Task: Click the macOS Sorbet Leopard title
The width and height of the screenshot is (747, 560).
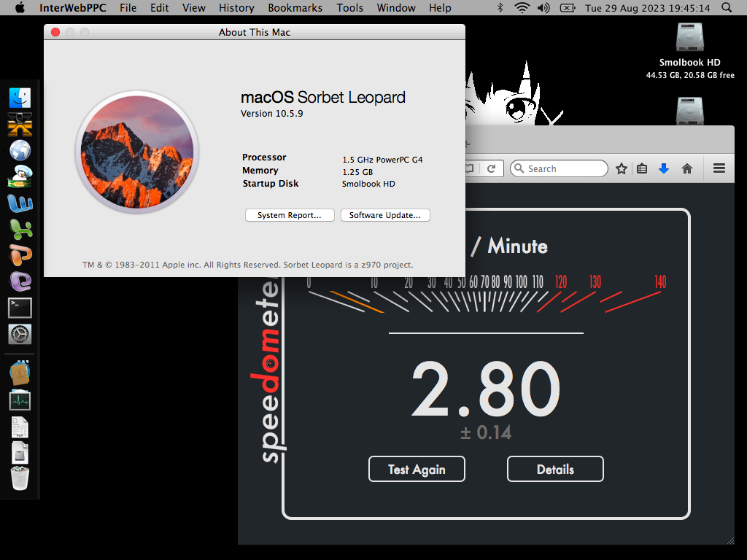Action: click(323, 97)
